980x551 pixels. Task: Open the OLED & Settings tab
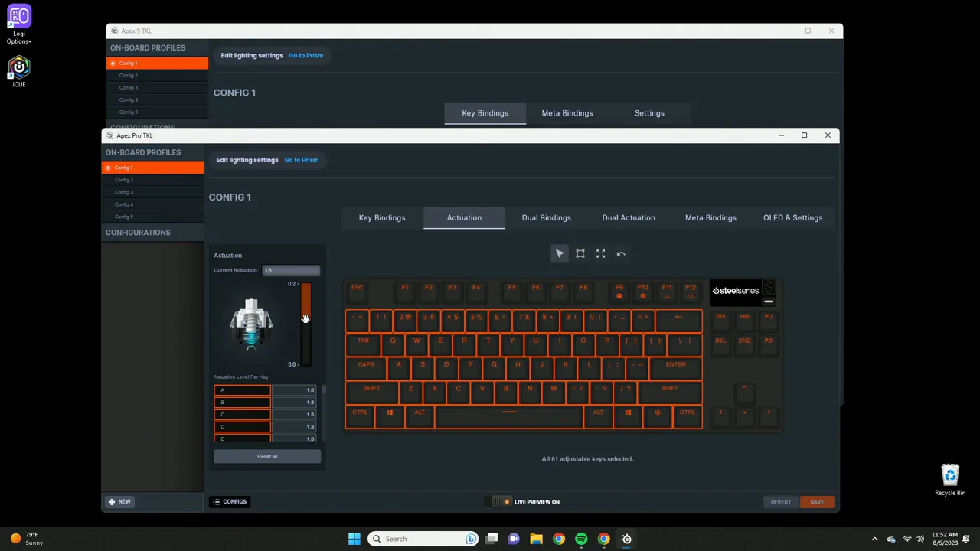coord(792,217)
